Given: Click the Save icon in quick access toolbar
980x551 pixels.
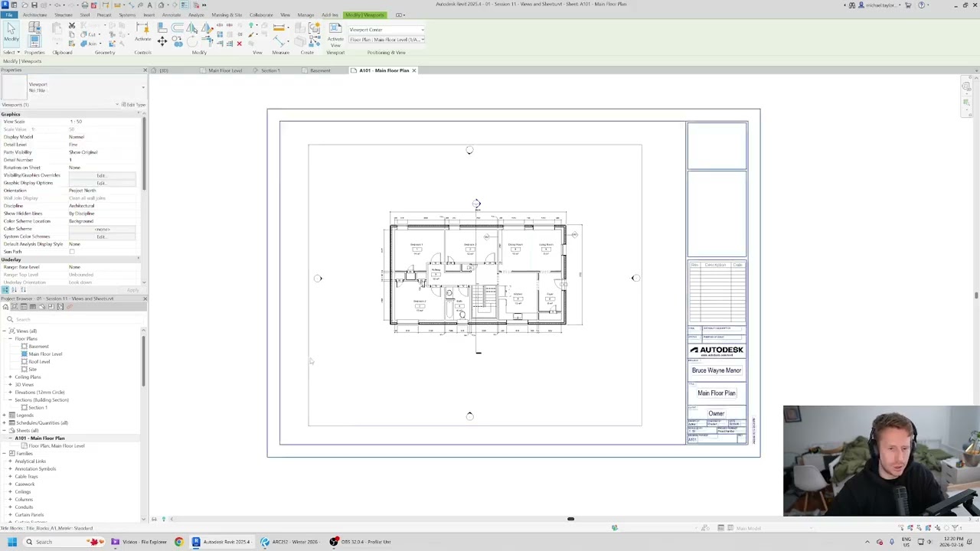Looking at the screenshot, I should coord(34,5).
